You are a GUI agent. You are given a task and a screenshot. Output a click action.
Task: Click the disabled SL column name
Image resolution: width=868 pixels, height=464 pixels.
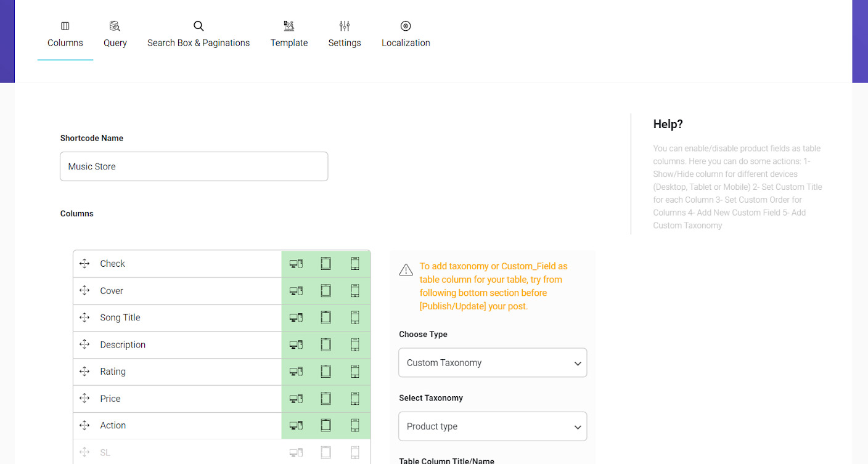(x=105, y=452)
